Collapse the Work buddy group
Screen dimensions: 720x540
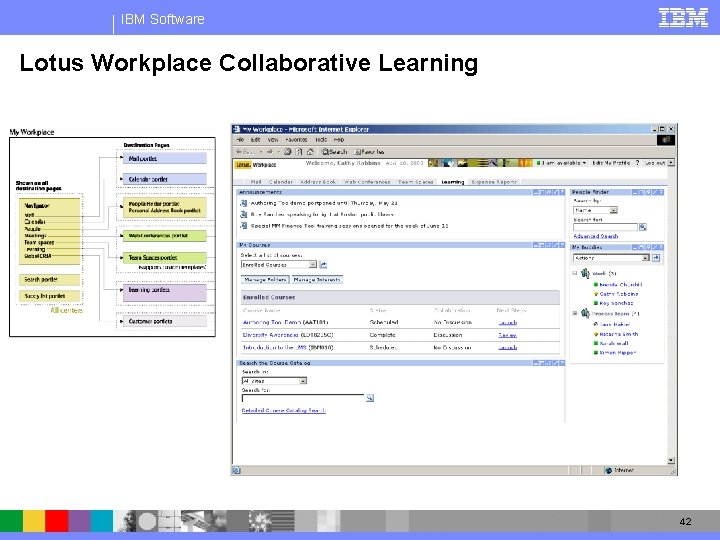click(x=574, y=273)
